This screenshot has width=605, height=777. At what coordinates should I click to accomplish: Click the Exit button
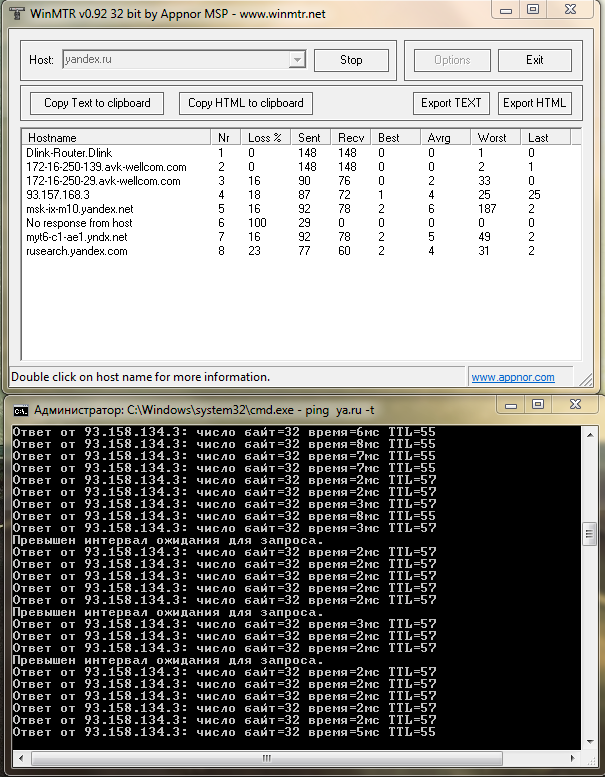click(x=535, y=60)
